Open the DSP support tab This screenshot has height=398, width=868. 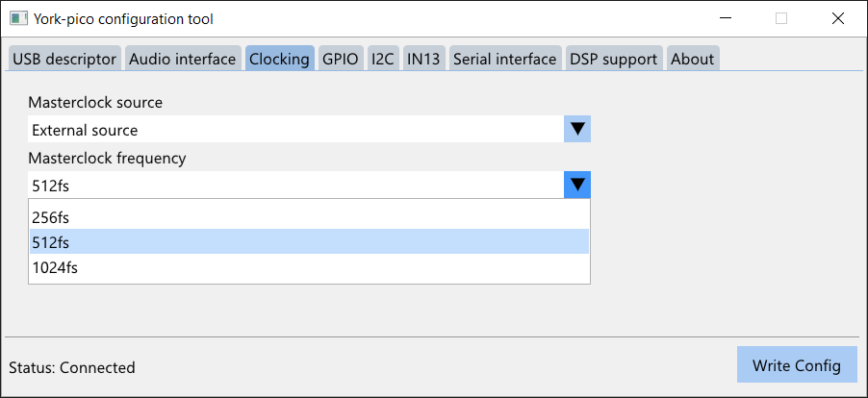614,59
